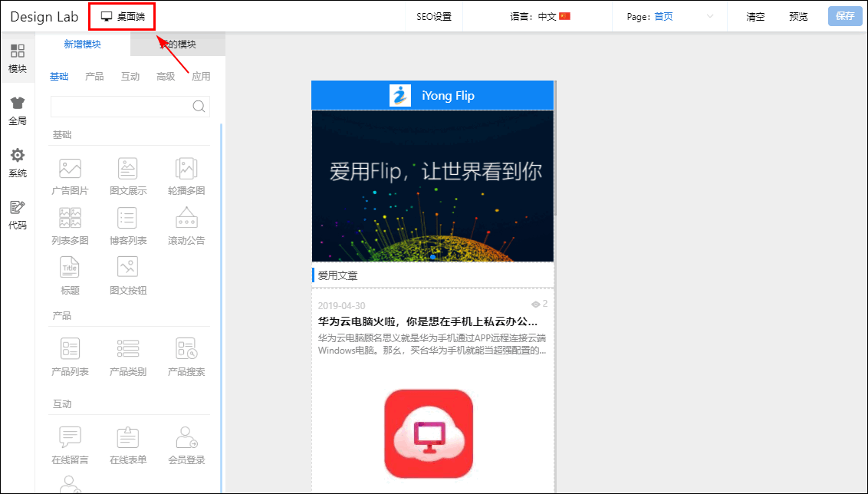Select the 产品 category tab
This screenshot has width=868, height=494.
94,77
